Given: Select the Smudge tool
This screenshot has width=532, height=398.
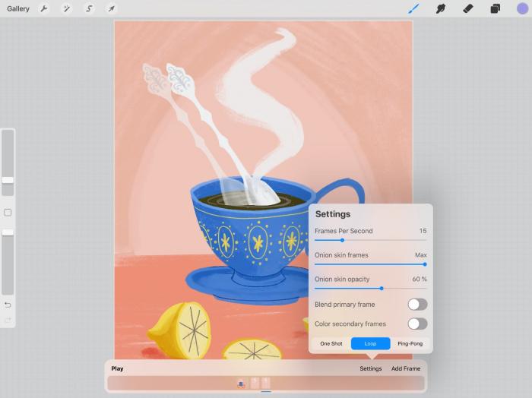Looking at the screenshot, I should click(440, 8).
